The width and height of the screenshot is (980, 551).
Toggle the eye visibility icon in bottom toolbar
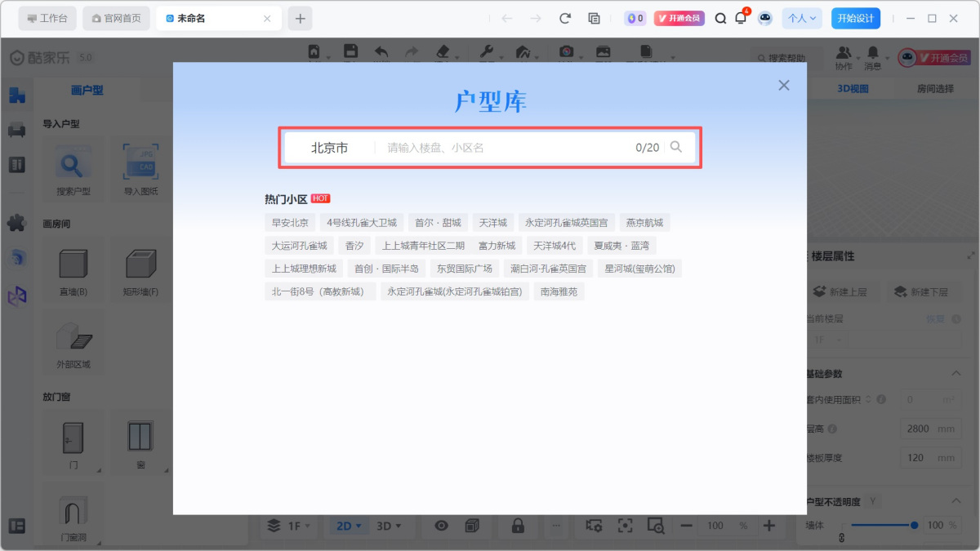coord(441,526)
